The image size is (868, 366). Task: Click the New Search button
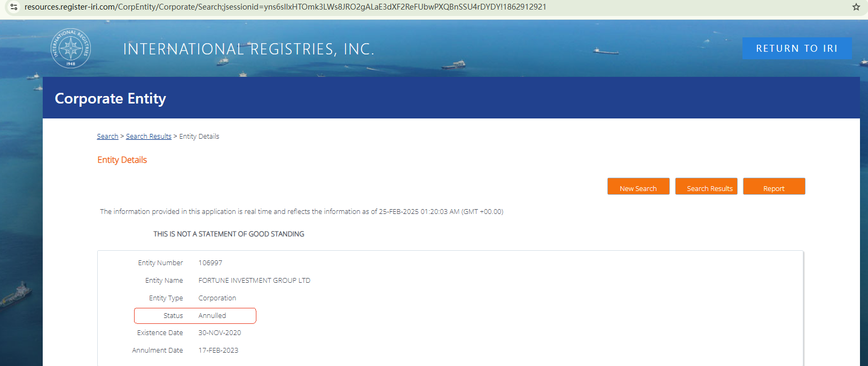(x=638, y=186)
